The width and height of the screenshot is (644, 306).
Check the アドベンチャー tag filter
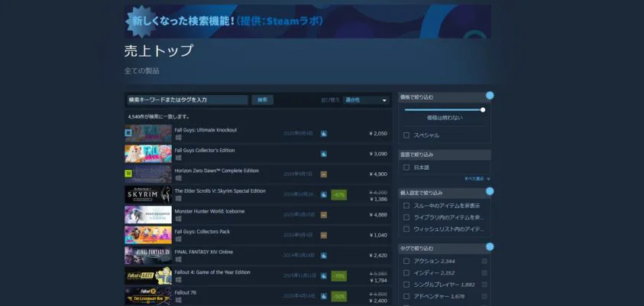click(x=406, y=296)
